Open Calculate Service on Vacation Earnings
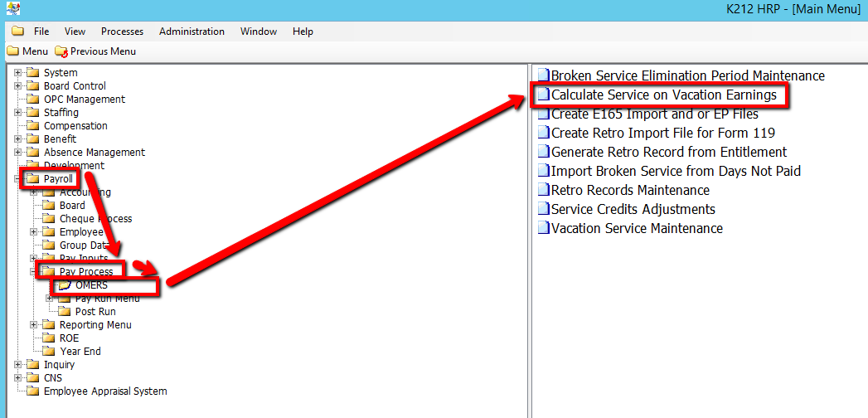This screenshot has width=868, height=418. pyautogui.click(x=663, y=95)
